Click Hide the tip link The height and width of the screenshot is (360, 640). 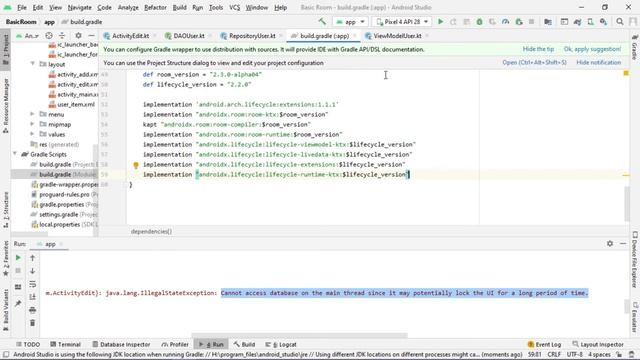tap(538, 49)
